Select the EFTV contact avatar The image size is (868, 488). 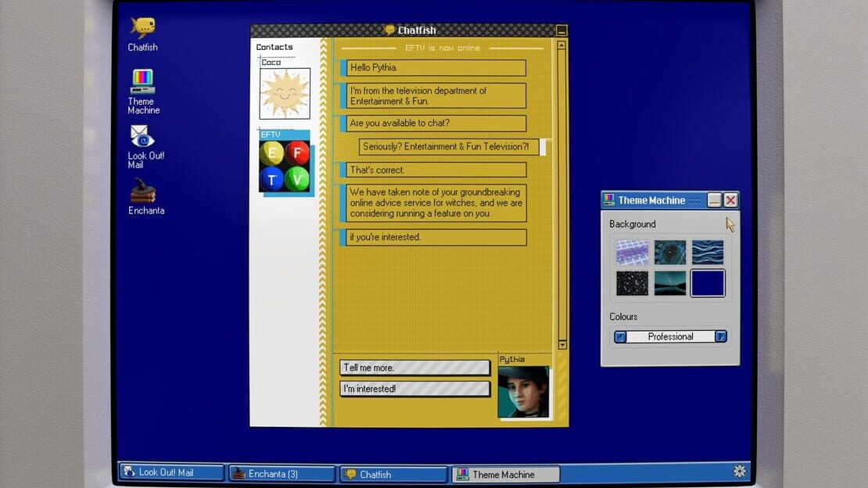point(285,166)
